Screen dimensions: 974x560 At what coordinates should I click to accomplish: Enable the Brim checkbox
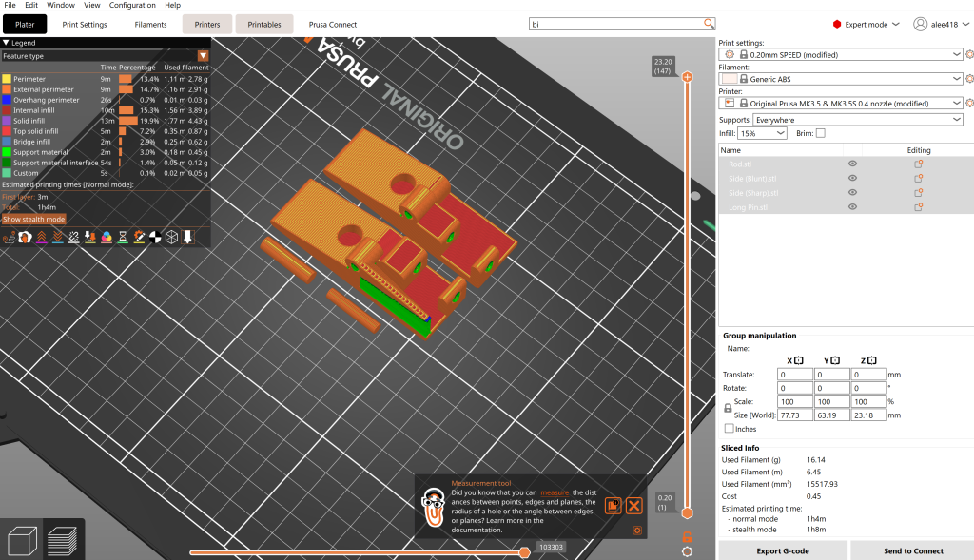click(821, 133)
